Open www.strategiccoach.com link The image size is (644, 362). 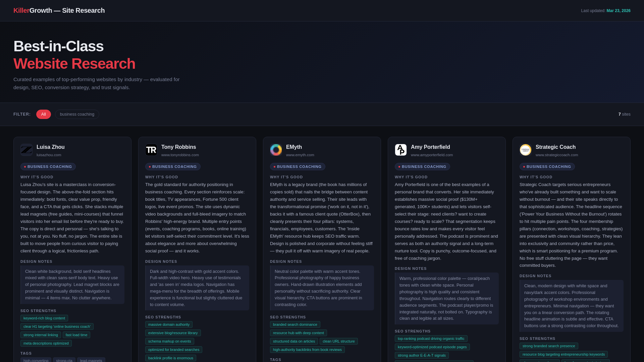coord(557,155)
